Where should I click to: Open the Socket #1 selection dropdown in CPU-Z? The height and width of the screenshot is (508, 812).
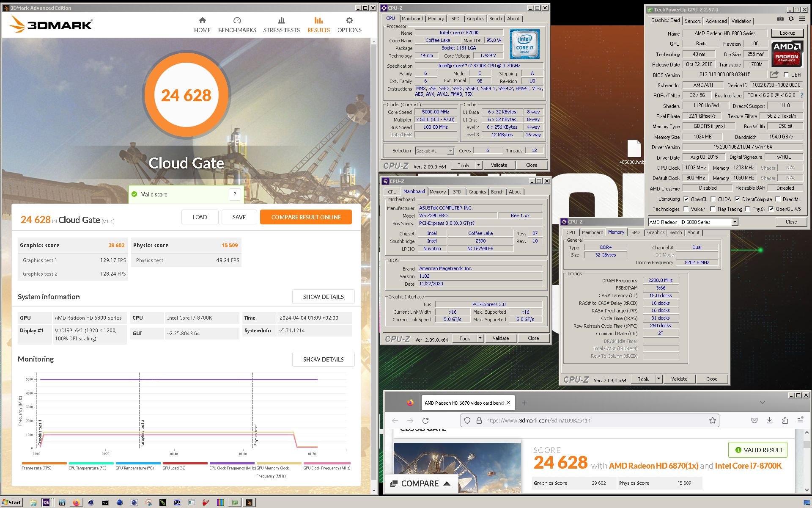[x=450, y=151]
